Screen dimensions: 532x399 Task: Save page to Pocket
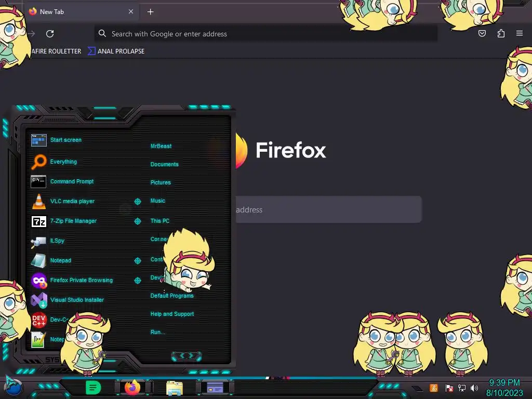tap(482, 33)
